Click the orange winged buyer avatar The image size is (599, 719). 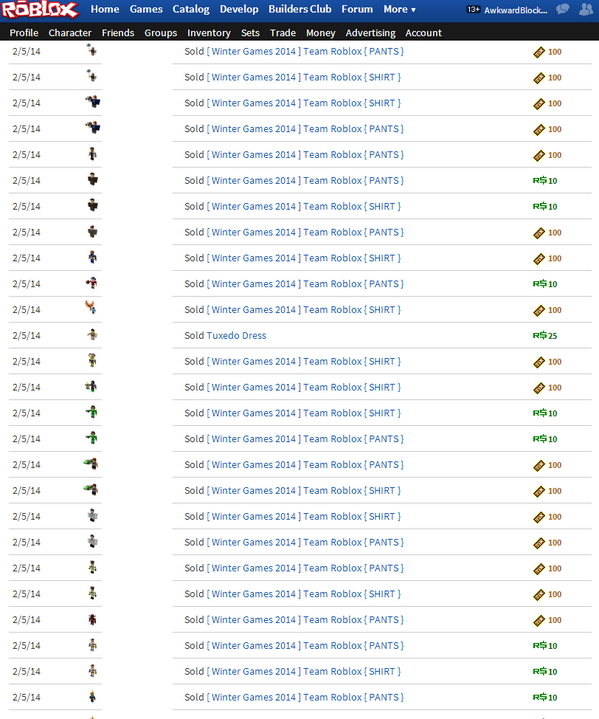pos(91,308)
